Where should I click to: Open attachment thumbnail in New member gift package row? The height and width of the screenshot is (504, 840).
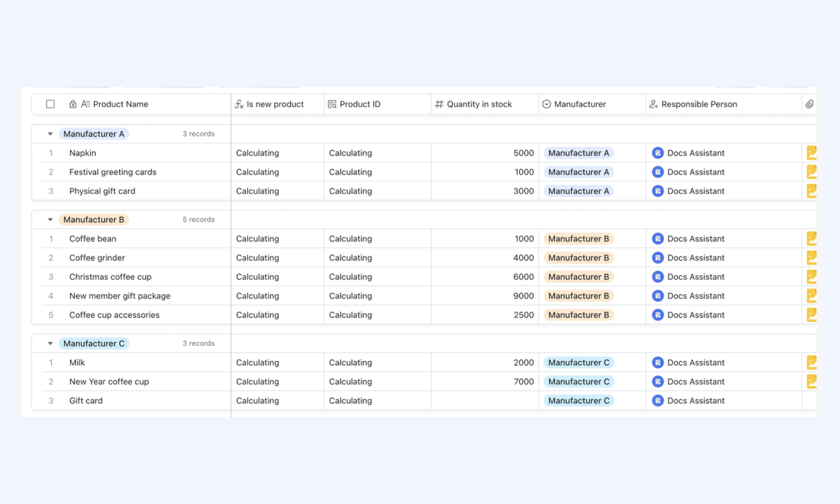pyautogui.click(x=811, y=296)
